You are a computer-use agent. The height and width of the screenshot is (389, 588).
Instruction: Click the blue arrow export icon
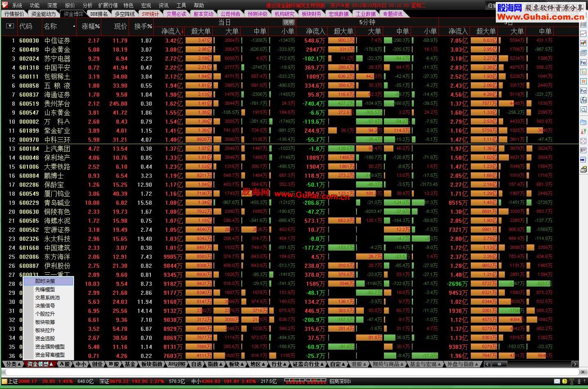coord(583,160)
